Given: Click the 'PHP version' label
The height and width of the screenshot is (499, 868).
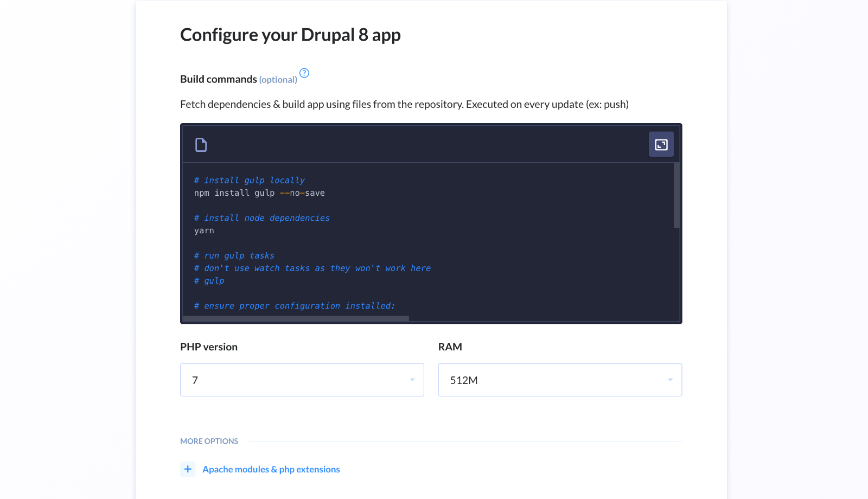Looking at the screenshot, I should (209, 347).
